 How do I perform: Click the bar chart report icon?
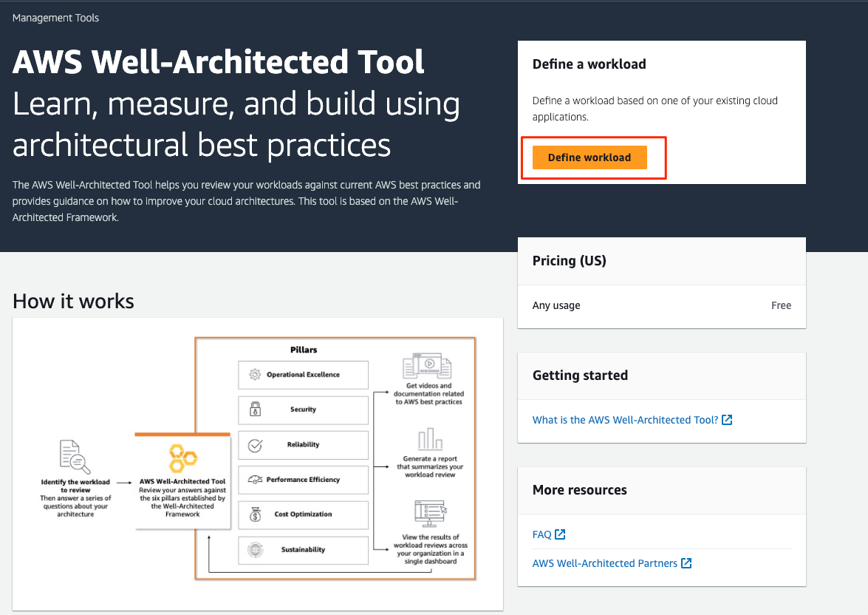pos(430,439)
